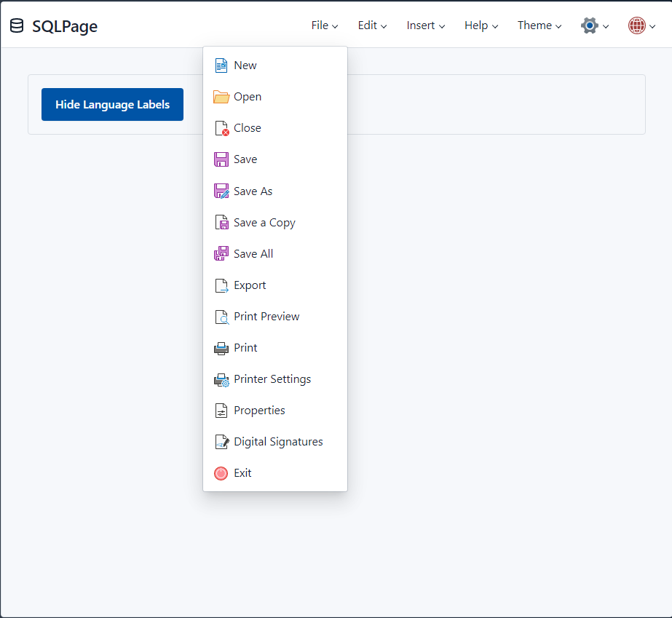Screen dimensions: 672x618
Task: Select Printer Settings menu entry
Action: pyautogui.click(x=275, y=379)
